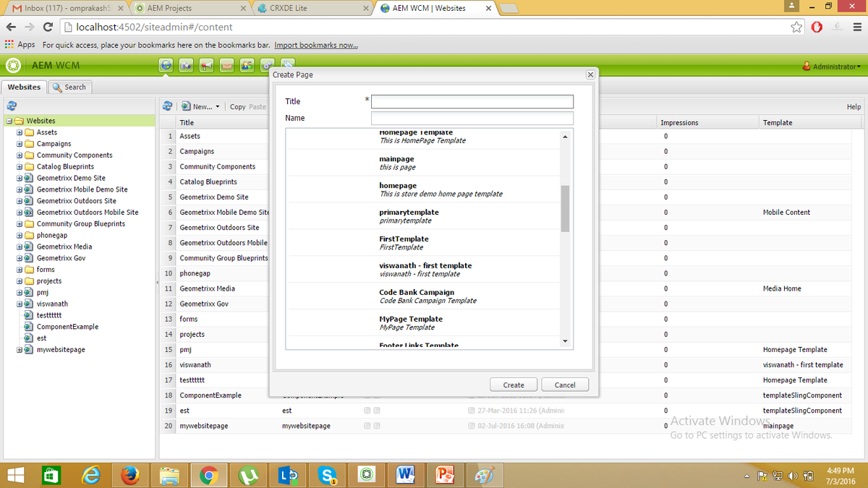Switch to Chrome in the taskbar
The image size is (868, 488).
pyautogui.click(x=209, y=475)
